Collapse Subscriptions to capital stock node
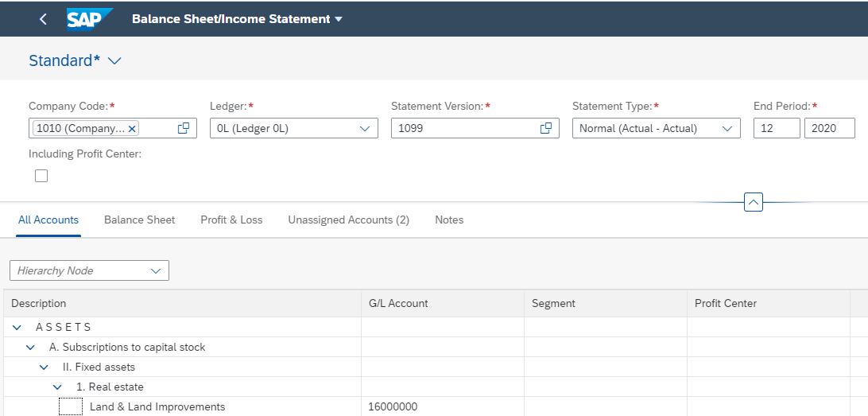The width and height of the screenshot is (868, 416). click(x=30, y=348)
